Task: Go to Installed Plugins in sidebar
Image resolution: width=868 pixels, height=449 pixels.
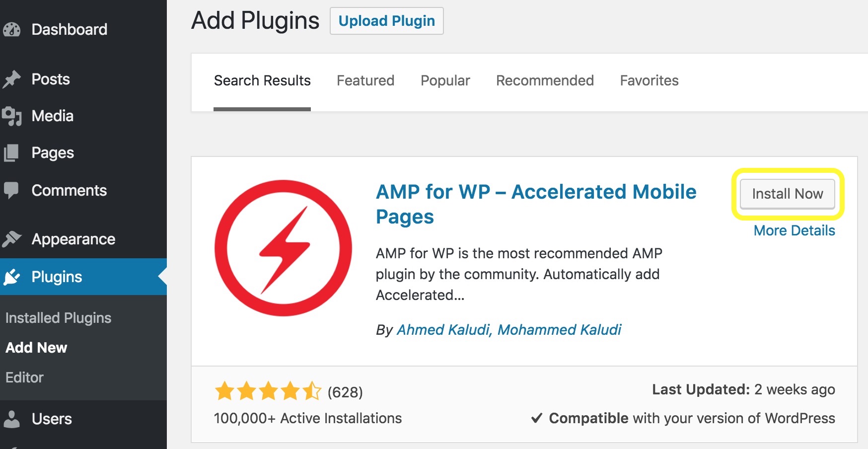Action: [x=58, y=317]
